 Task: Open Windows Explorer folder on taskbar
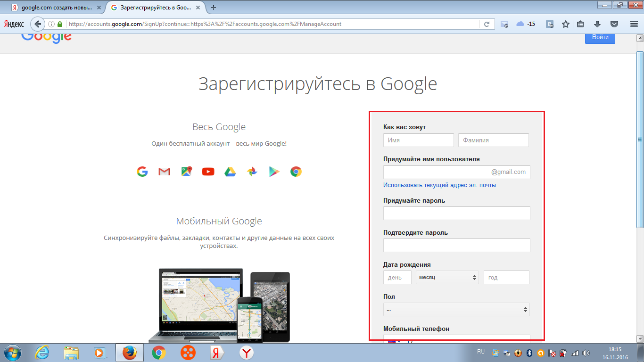click(x=71, y=353)
